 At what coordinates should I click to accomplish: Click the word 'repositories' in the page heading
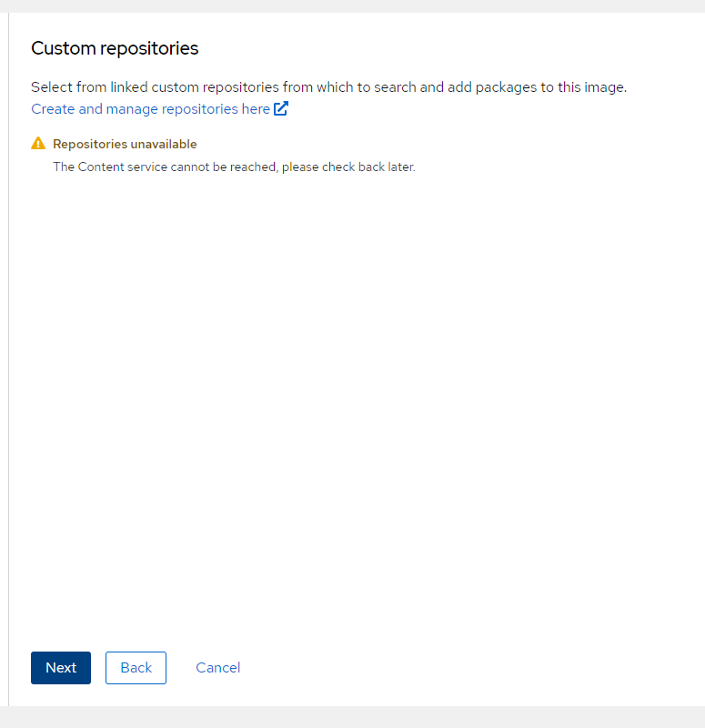click(x=149, y=48)
